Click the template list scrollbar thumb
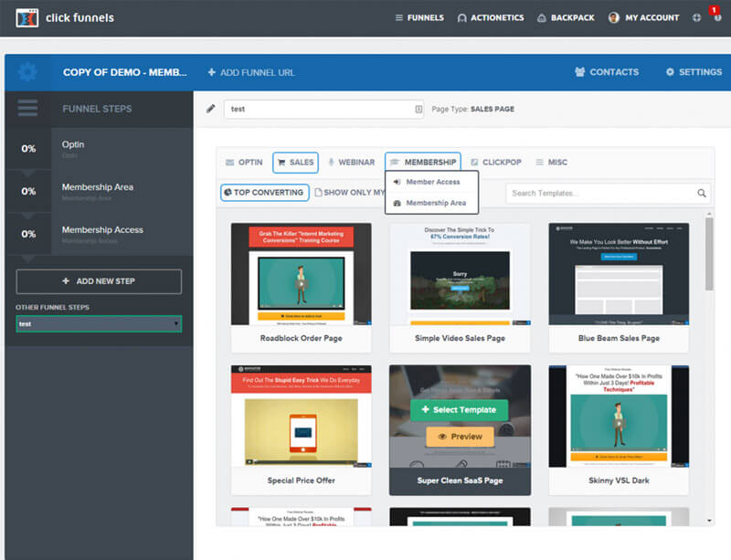 tap(709, 254)
